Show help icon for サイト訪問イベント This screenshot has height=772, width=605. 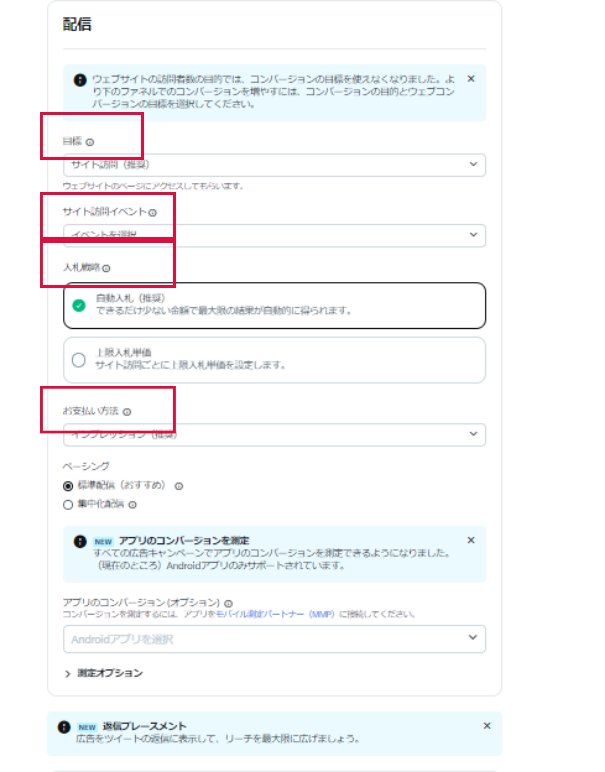153,213
